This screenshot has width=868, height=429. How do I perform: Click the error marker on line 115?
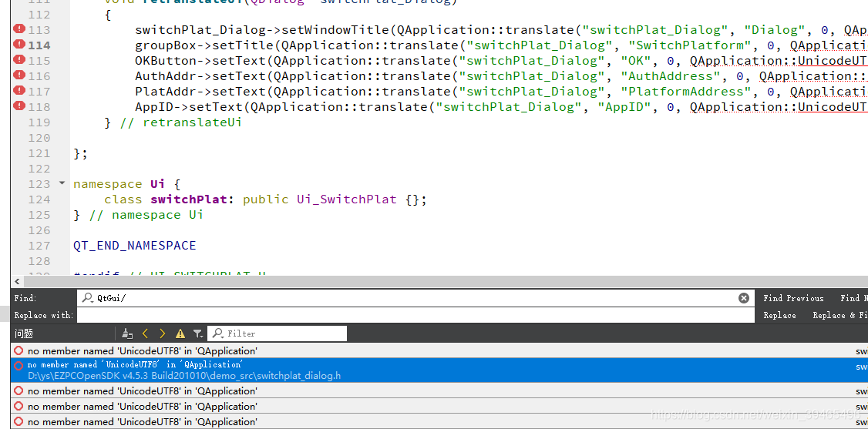[x=19, y=60]
